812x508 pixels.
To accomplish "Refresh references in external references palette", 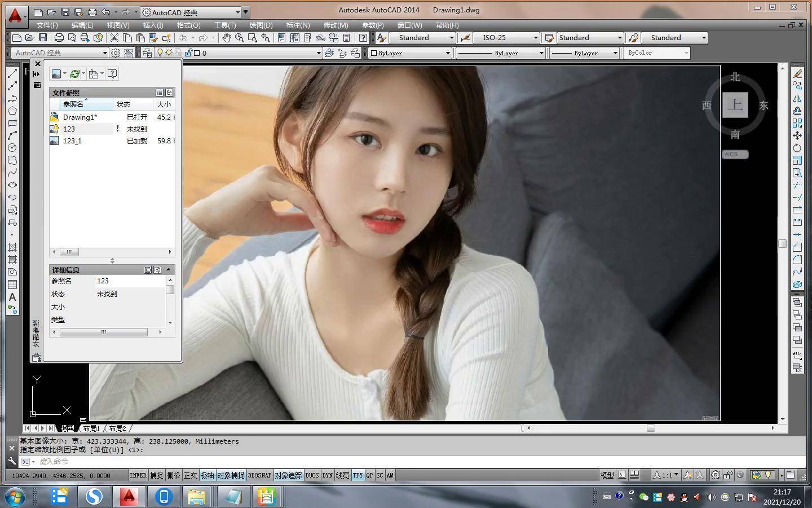I will (x=74, y=74).
